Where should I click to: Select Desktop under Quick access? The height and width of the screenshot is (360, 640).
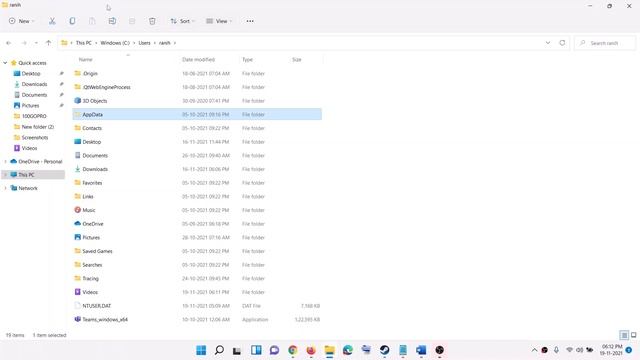pos(31,73)
